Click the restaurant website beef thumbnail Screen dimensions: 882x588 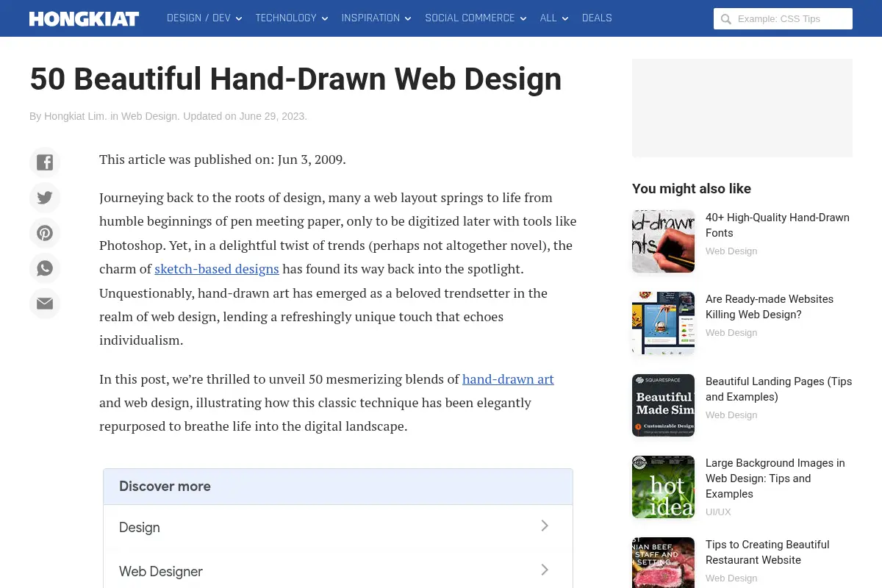click(663, 562)
